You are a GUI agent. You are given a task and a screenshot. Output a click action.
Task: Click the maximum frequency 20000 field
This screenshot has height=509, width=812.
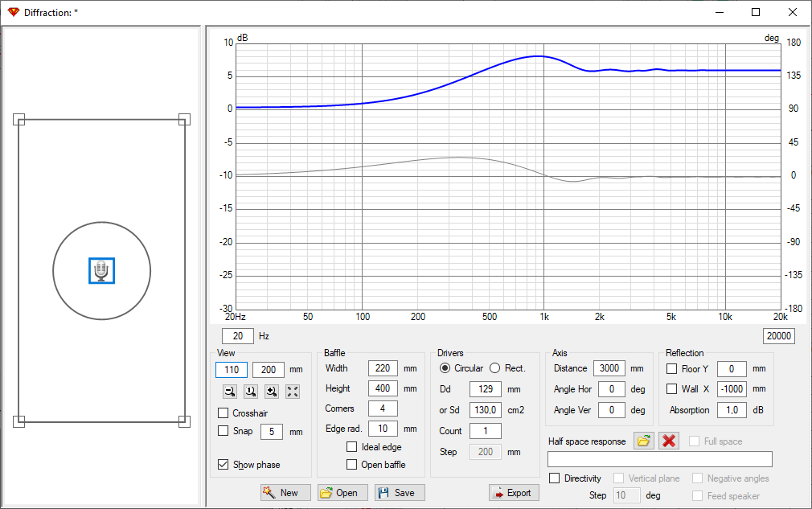click(x=778, y=336)
